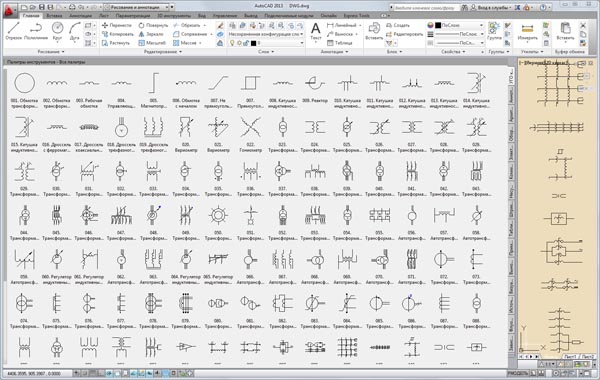Launch the Измерить measure utility

pos(527,32)
